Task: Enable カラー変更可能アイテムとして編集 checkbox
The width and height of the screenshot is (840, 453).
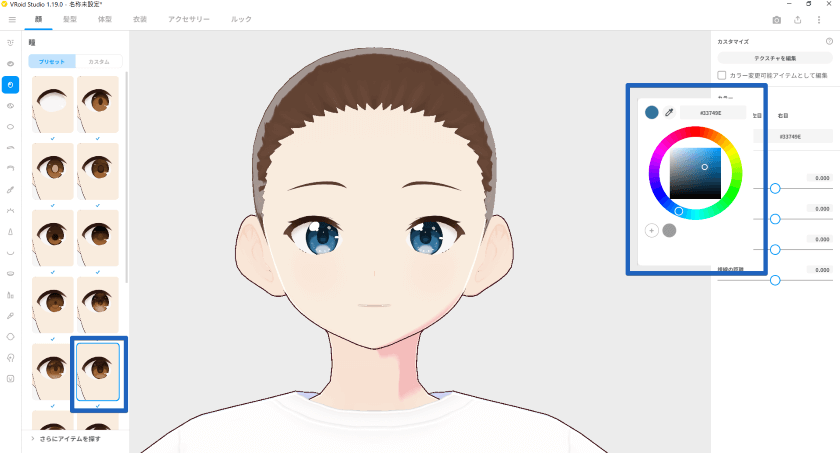Action: 722,76
